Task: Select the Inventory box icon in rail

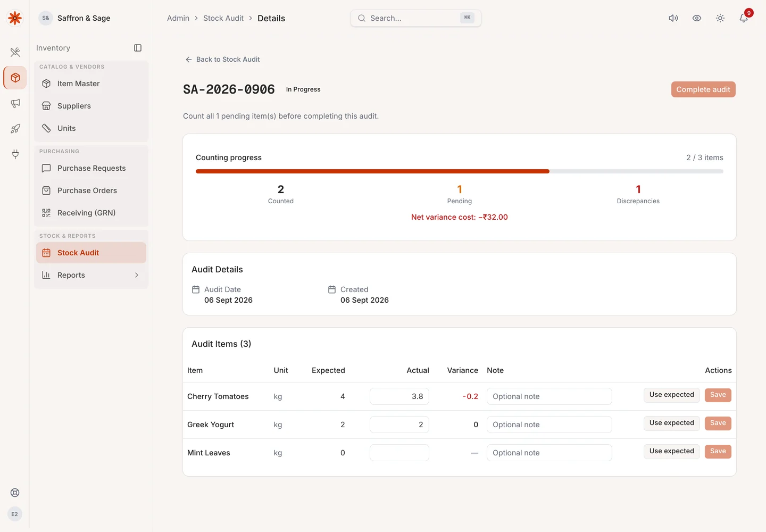Action: coord(15,78)
